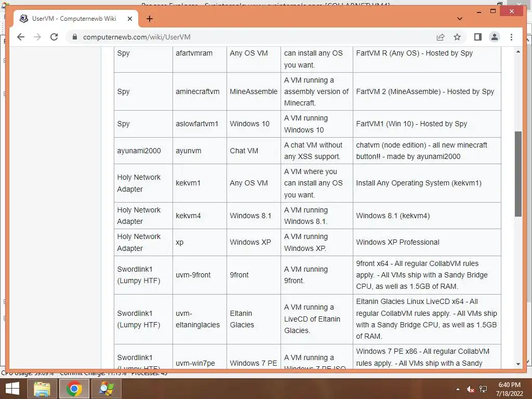Viewport: 532px width, 399px height.
Task: Open the taskbar clock 6:40 PM
Action: coord(509,389)
